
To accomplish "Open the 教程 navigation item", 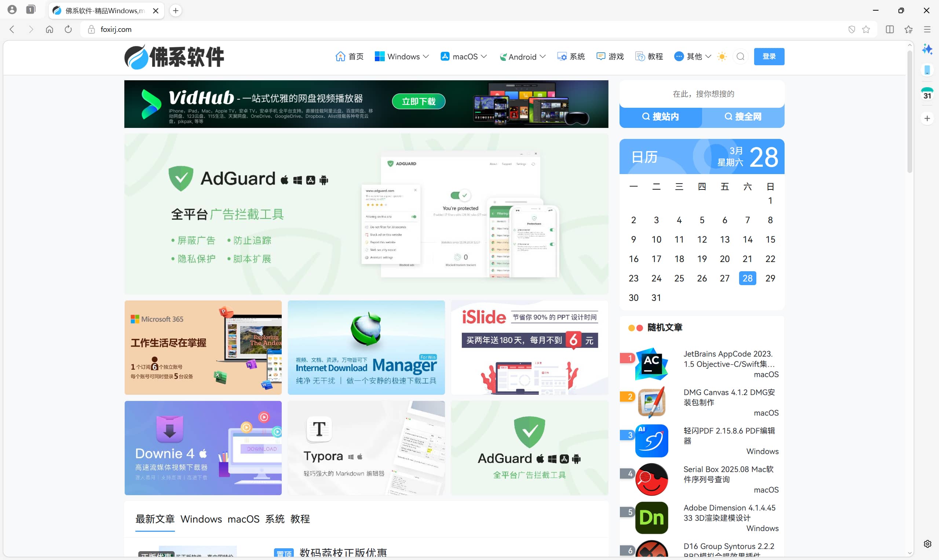I will pyautogui.click(x=649, y=56).
